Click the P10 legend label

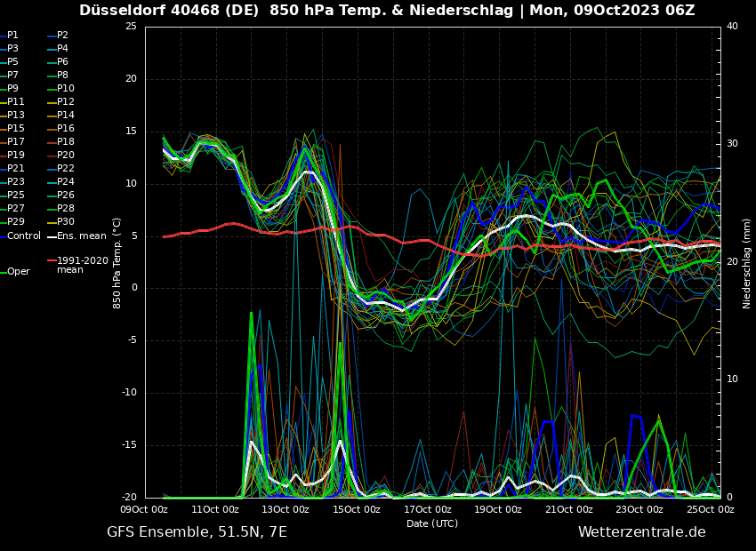pyautogui.click(x=66, y=88)
